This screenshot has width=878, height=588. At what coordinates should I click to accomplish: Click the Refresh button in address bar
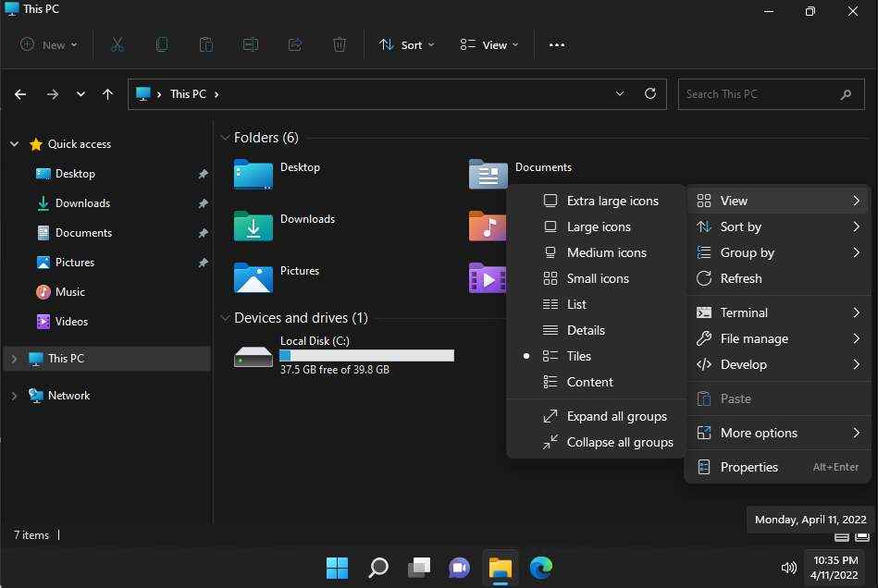click(x=650, y=93)
